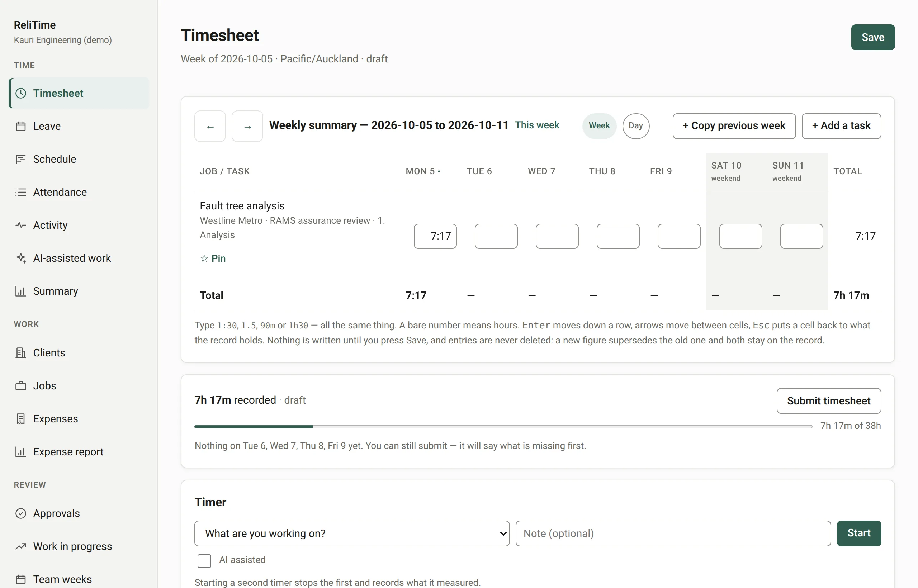The width and height of the screenshot is (918, 588).
Task: Click the Approvals check-circle icon
Action: [21, 513]
